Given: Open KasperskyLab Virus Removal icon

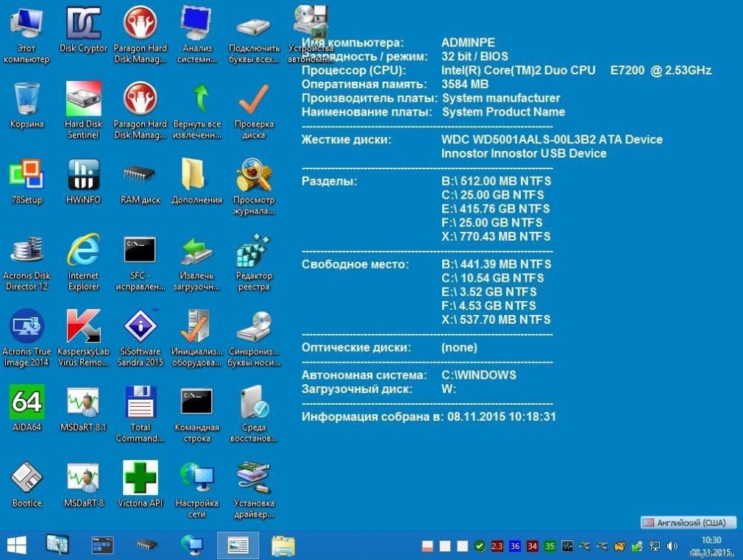Looking at the screenshot, I should (x=83, y=339).
